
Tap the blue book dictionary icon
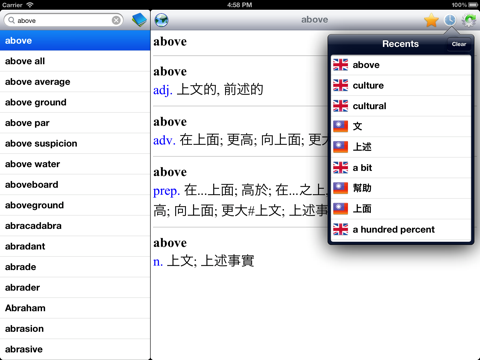coord(139,20)
